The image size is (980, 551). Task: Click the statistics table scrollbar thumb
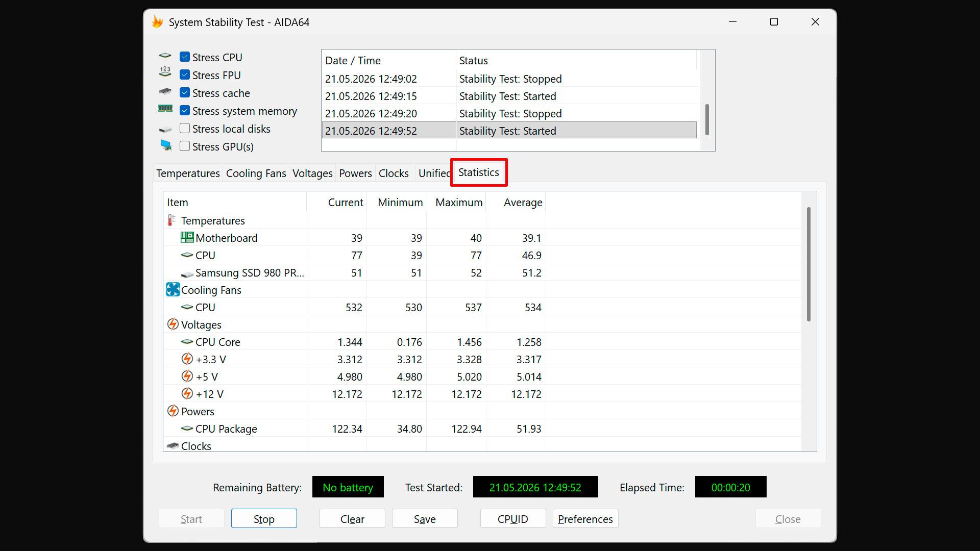(x=808, y=264)
